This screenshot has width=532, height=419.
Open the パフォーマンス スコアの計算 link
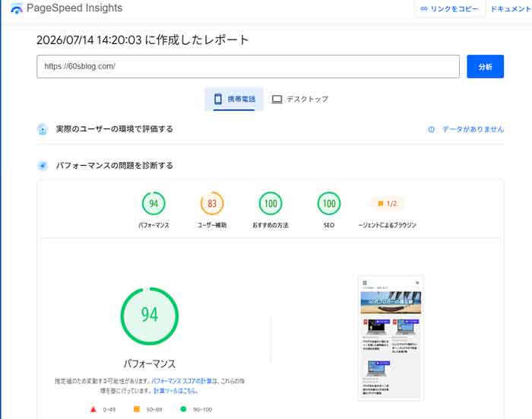[x=182, y=381]
